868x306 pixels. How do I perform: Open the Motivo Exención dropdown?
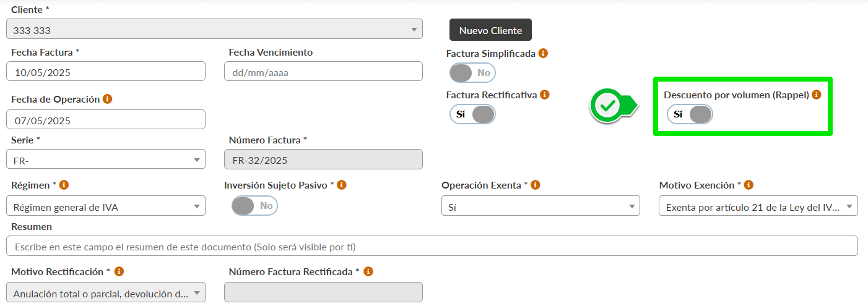pyautogui.click(x=758, y=206)
